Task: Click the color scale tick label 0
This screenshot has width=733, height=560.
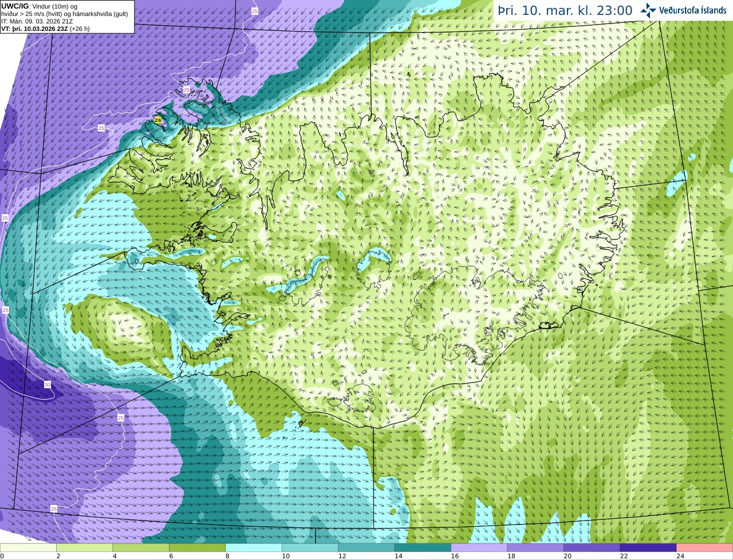Action: tap(2, 556)
